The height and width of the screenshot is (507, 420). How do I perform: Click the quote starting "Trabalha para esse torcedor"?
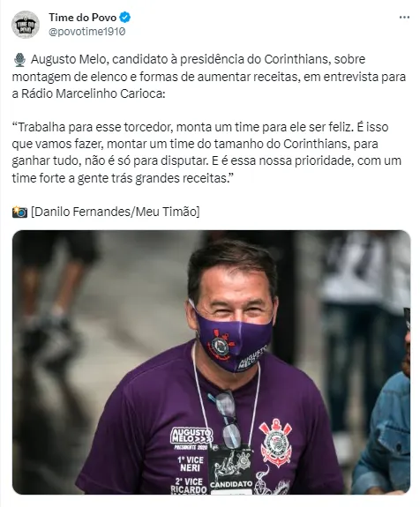coord(206,153)
